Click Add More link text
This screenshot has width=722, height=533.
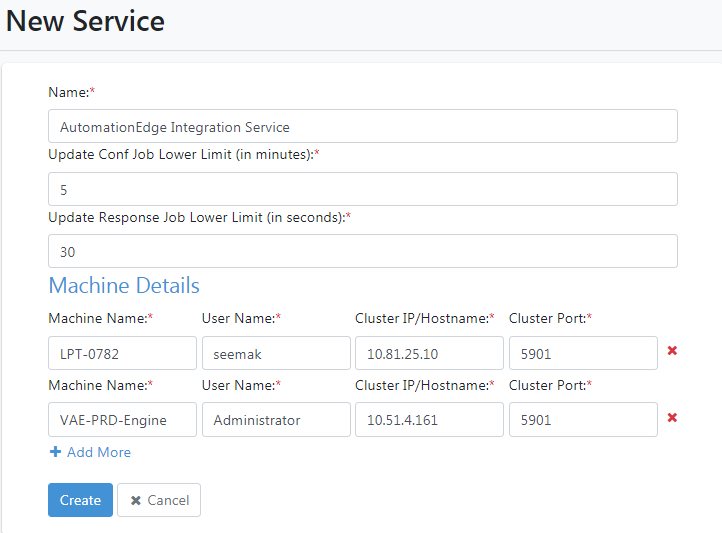(99, 452)
